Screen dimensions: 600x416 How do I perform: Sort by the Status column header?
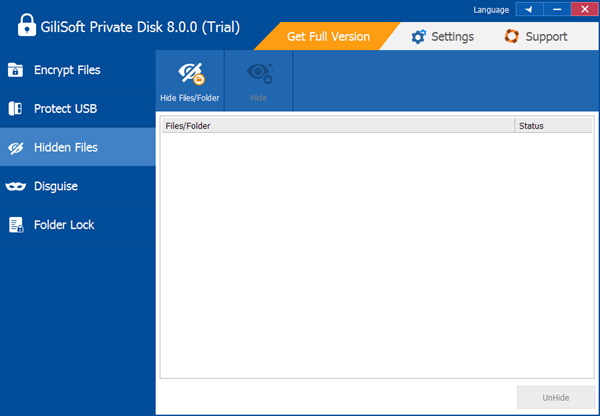click(553, 126)
